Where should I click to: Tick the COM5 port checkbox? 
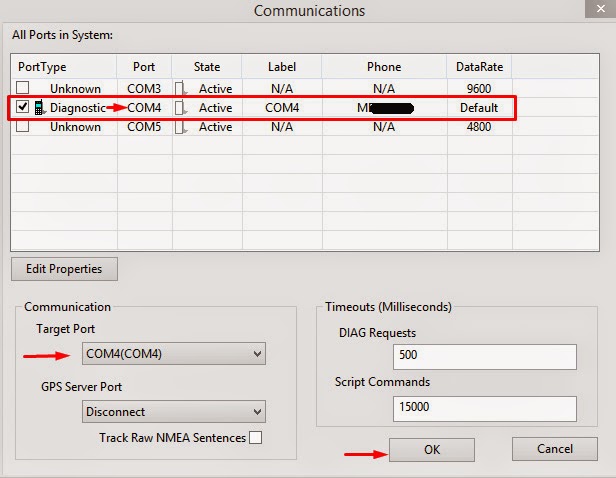(22, 126)
